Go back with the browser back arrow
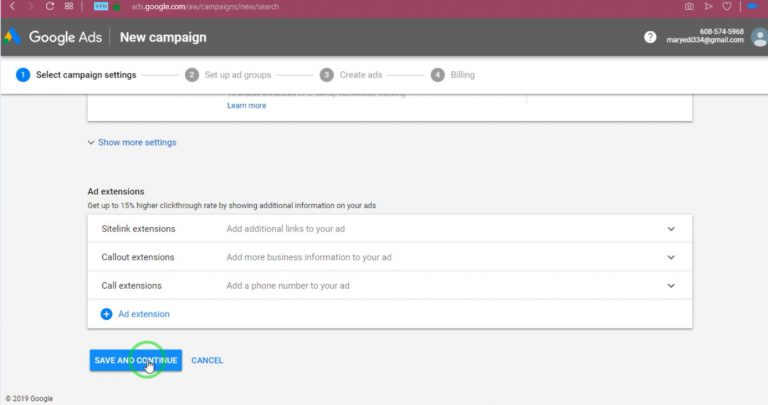Viewport: 768px width, 405px height. 12,6
